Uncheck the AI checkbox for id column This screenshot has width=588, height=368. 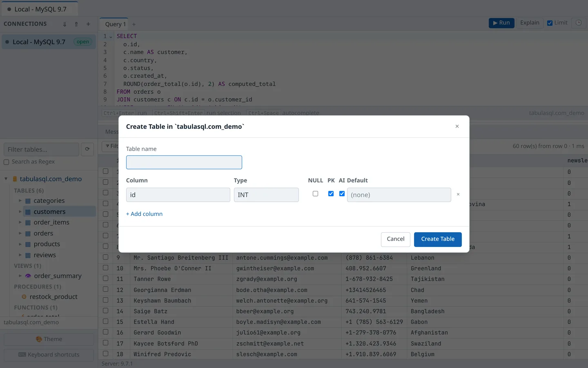coord(342,194)
